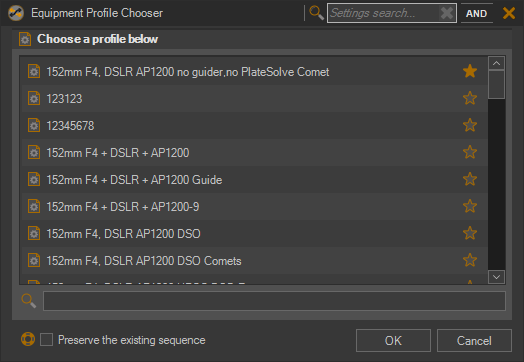Click profile icon beside AP1200 DSO Comets entry
This screenshot has width=524, height=362.
pos(34,261)
